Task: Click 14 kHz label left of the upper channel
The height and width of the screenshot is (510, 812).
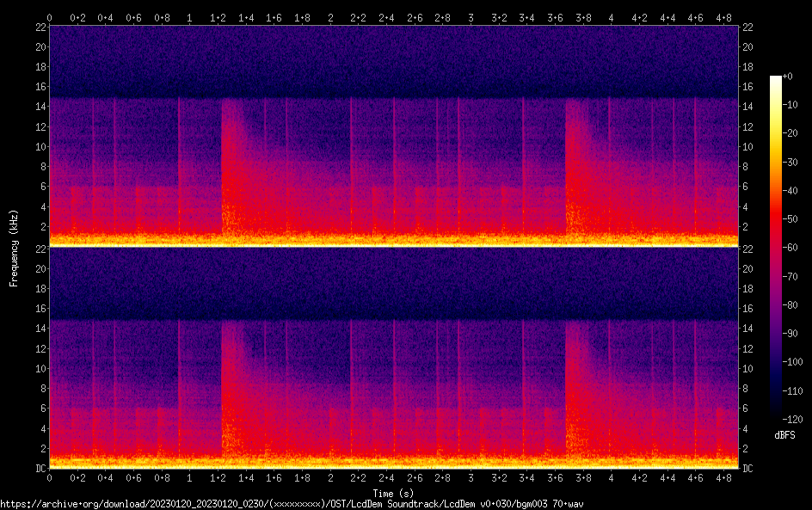Action: 39,107
